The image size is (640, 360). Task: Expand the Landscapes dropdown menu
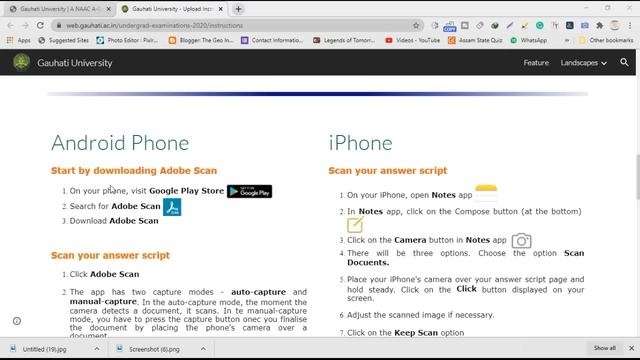click(x=583, y=63)
